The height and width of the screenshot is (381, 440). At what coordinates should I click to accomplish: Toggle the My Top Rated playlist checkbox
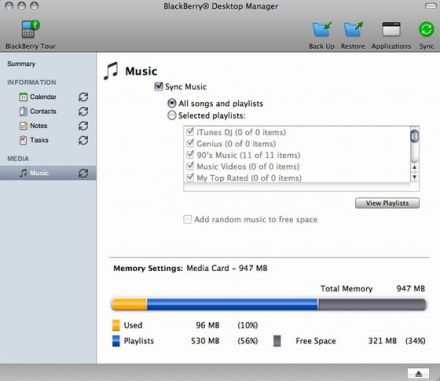point(190,177)
